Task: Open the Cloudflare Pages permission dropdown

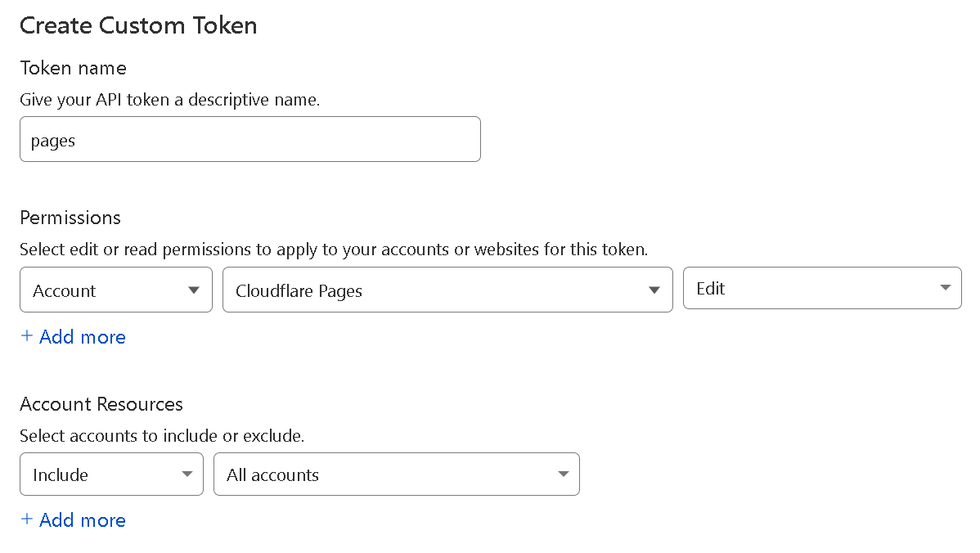Action: (x=447, y=290)
